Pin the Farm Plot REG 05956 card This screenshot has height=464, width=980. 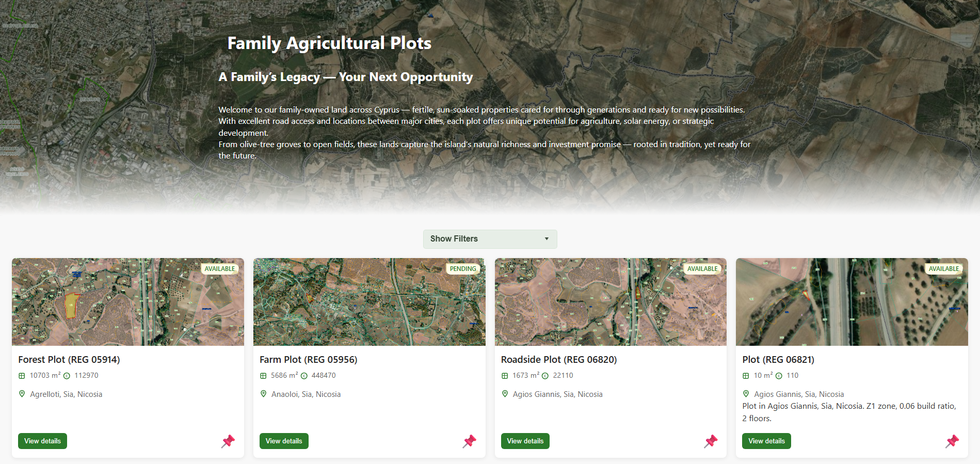pyautogui.click(x=470, y=441)
